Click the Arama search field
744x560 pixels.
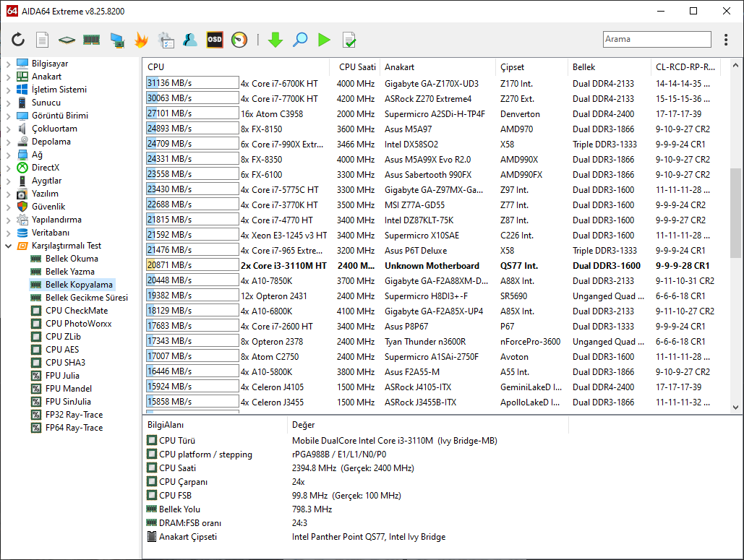pyautogui.click(x=657, y=39)
